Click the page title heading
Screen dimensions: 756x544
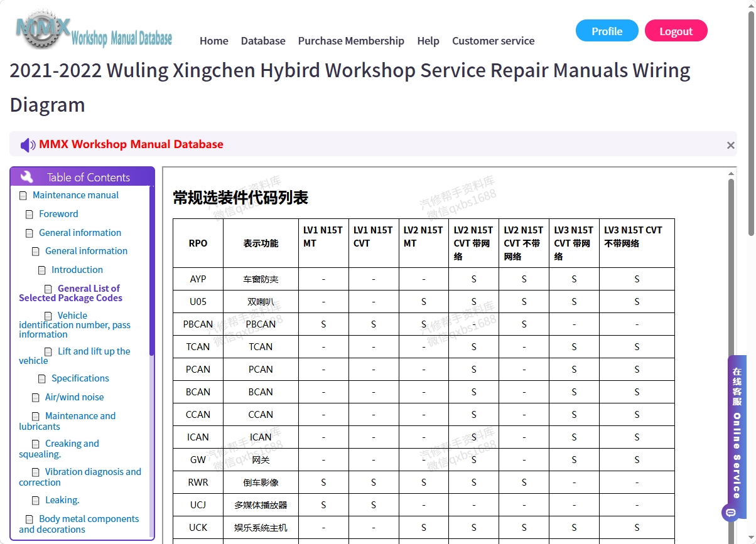[x=350, y=87]
